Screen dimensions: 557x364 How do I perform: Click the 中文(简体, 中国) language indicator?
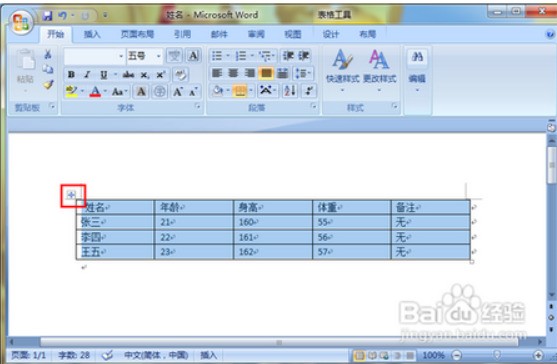pos(156,355)
